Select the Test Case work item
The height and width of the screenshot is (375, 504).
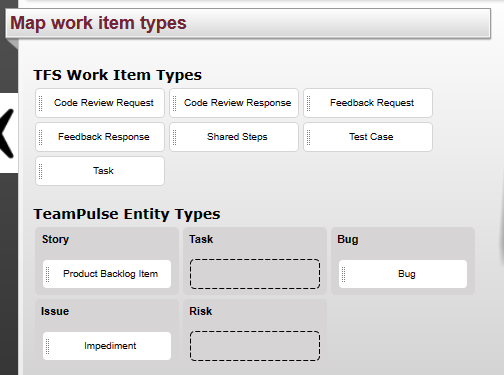tap(368, 137)
